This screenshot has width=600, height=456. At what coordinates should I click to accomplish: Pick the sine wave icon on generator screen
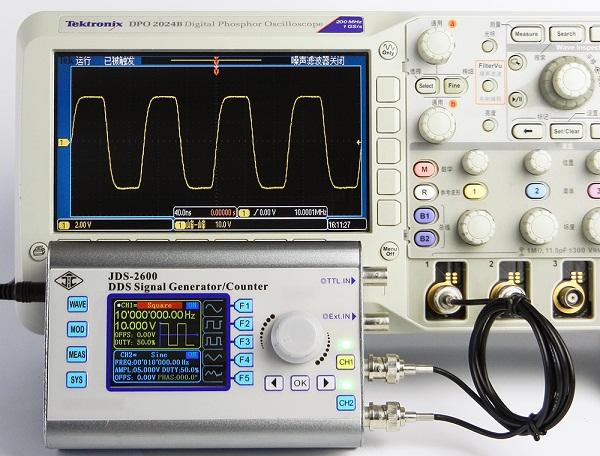coord(214,308)
